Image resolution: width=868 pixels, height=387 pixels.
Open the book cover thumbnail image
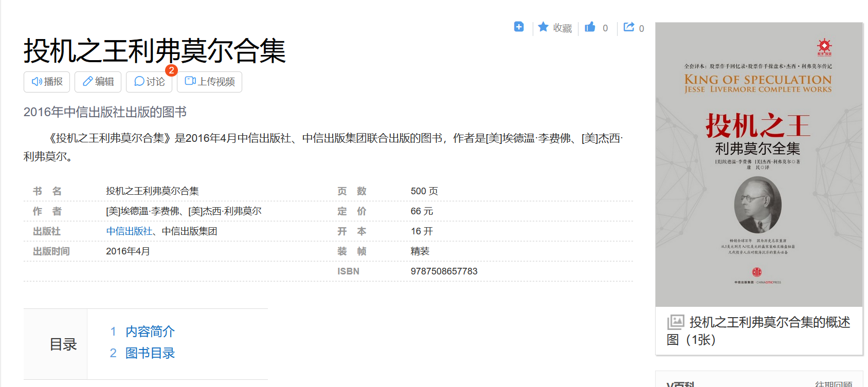pos(759,164)
